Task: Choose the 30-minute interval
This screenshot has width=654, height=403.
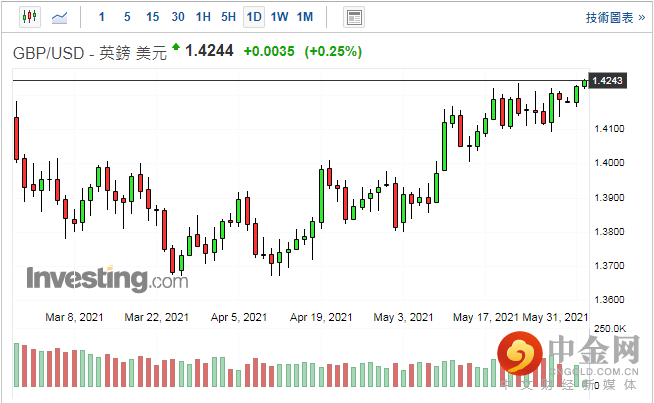Action: tap(178, 17)
